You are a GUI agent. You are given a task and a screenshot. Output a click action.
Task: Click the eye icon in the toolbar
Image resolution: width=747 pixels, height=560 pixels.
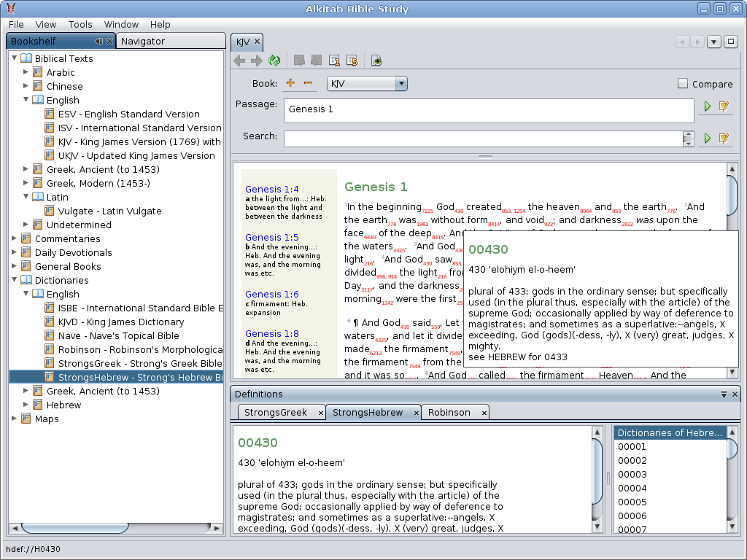(376, 61)
